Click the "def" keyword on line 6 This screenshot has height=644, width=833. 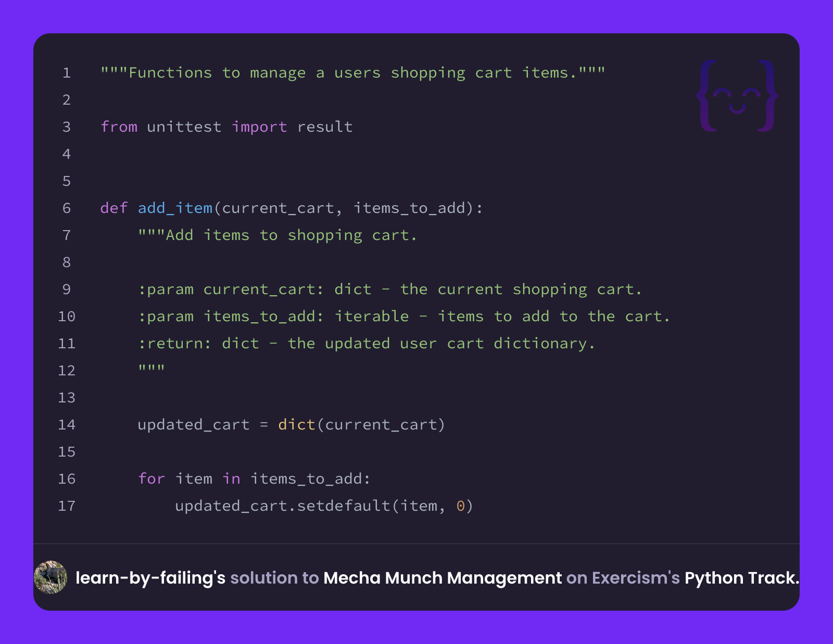(114, 208)
